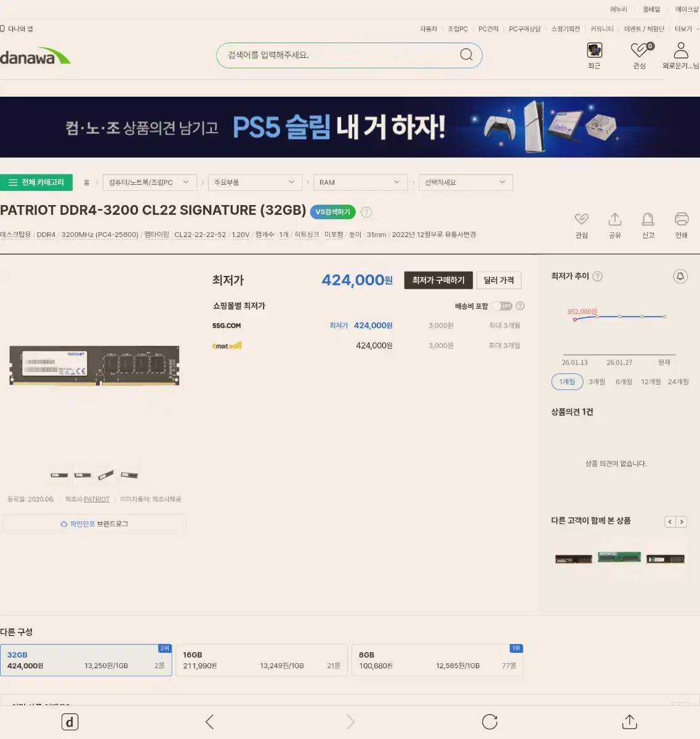Show previous related products arrow
Viewport: 700px width, 739px height.
coord(670,522)
